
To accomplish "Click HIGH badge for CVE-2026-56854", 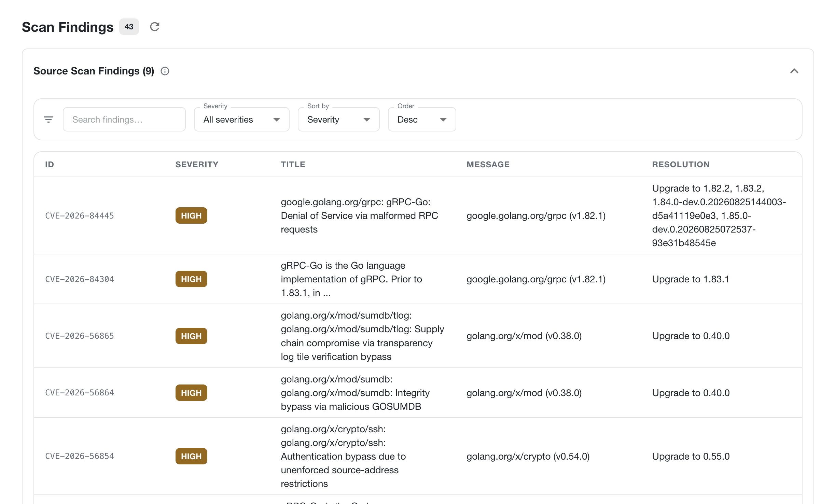I will tap(191, 456).
